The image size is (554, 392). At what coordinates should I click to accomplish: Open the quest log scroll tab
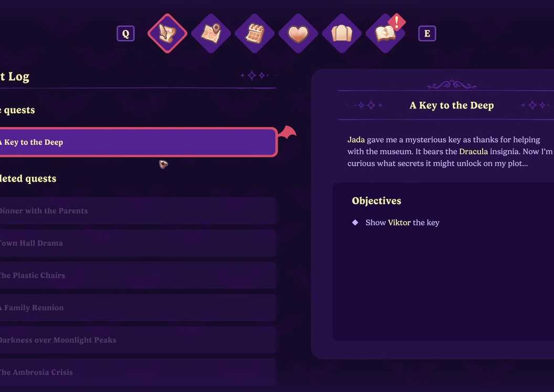pyautogui.click(x=167, y=34)
